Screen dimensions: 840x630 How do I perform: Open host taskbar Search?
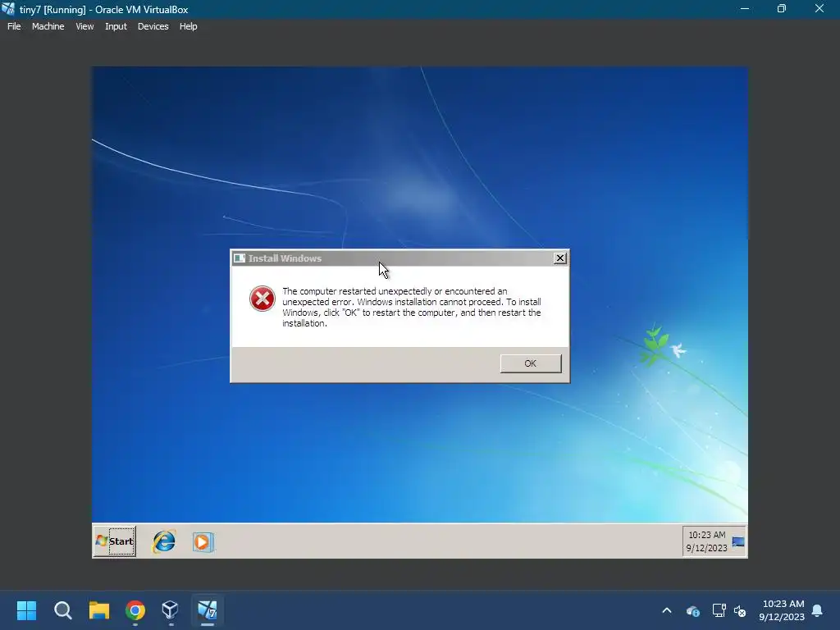[62, 610]
